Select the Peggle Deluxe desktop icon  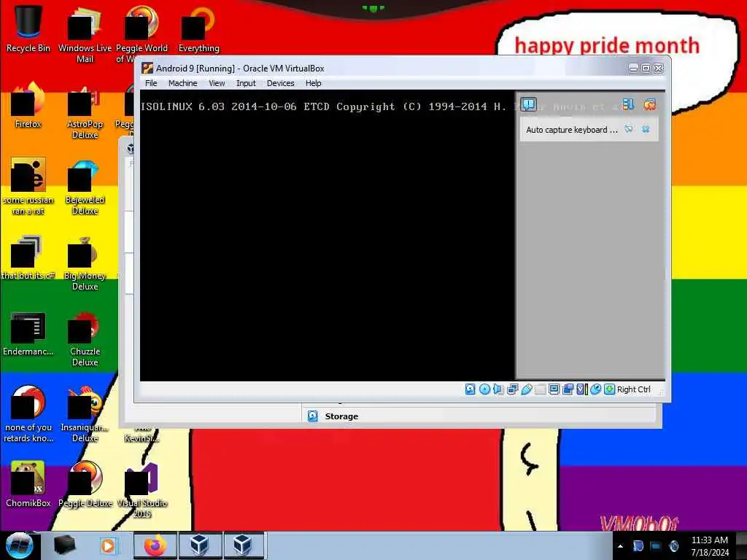point(85,485)
